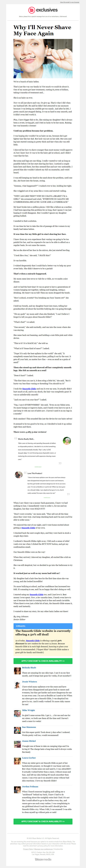Open the 'View this email in your browser' link
This screenshot has width=86, height=868.
point(69,2)
